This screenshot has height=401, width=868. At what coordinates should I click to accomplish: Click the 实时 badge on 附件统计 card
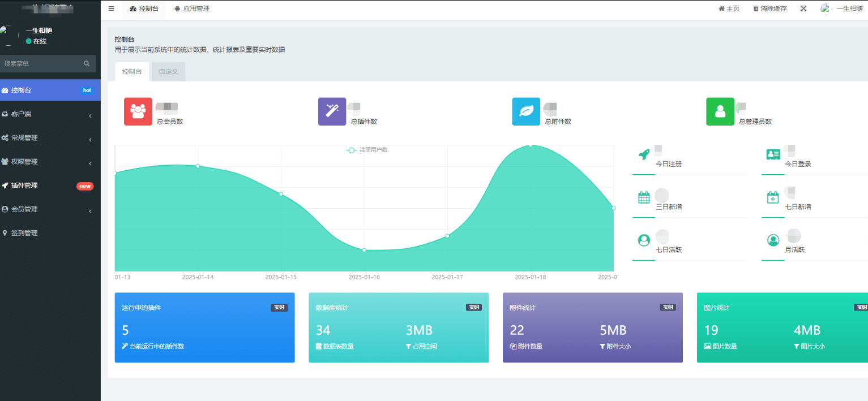668,308
